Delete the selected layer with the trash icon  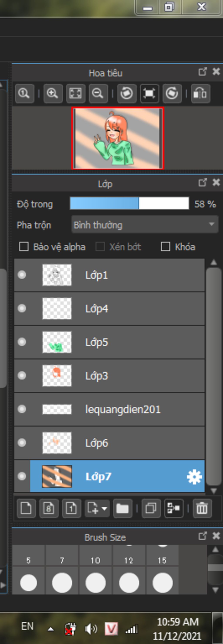pos(202,508)
